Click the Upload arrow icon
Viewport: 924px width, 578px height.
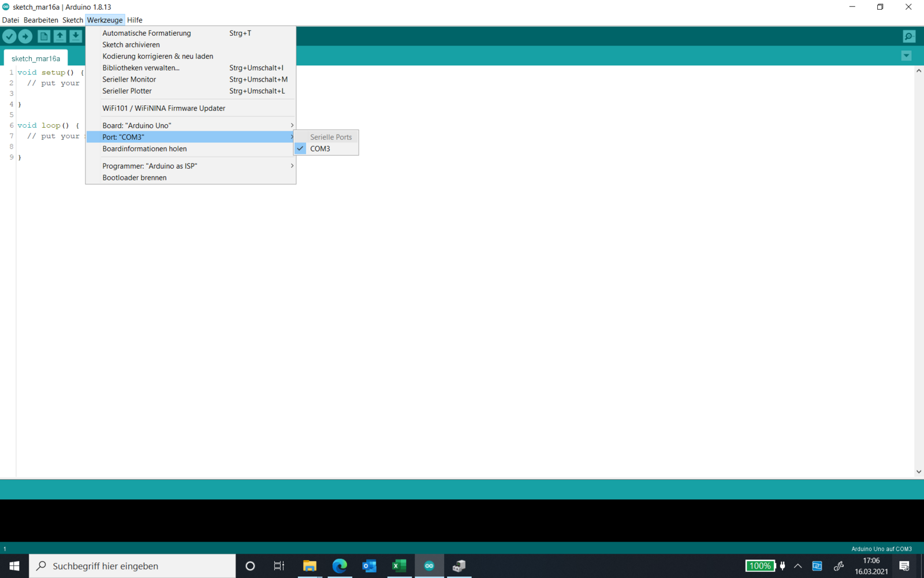[25, 36]
